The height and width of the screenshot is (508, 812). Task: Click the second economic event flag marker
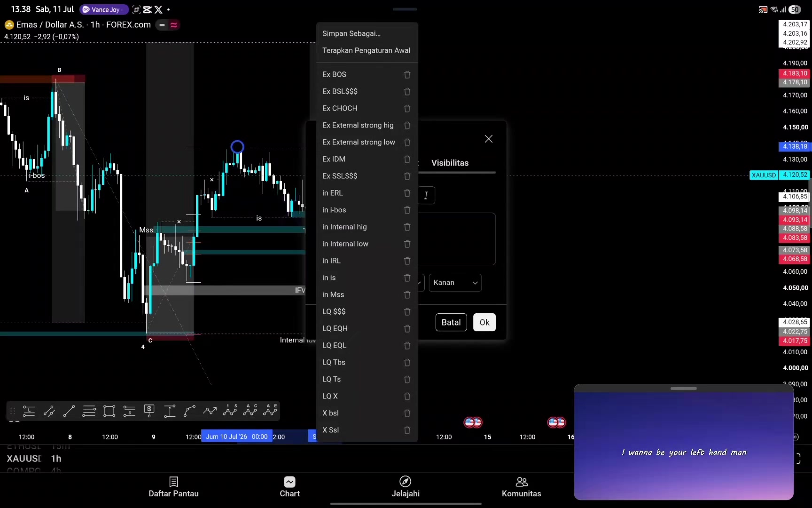pyautogui.click(x=556, y=422)
